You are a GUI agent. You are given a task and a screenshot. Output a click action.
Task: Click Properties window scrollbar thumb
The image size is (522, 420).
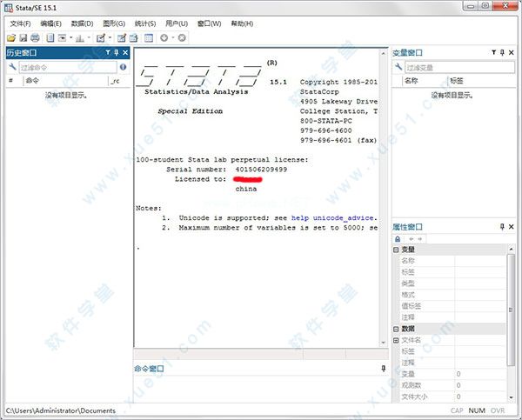[x=511, y=310]
